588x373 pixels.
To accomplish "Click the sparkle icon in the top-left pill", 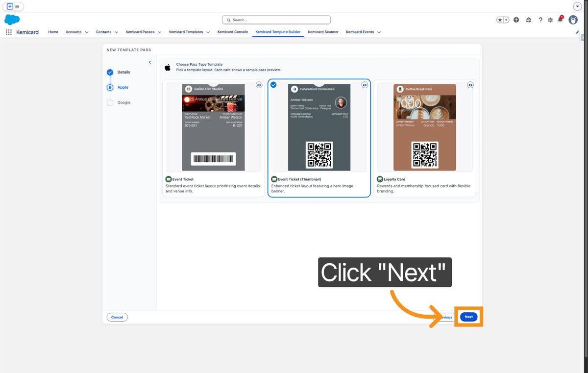I will (10, 6).
